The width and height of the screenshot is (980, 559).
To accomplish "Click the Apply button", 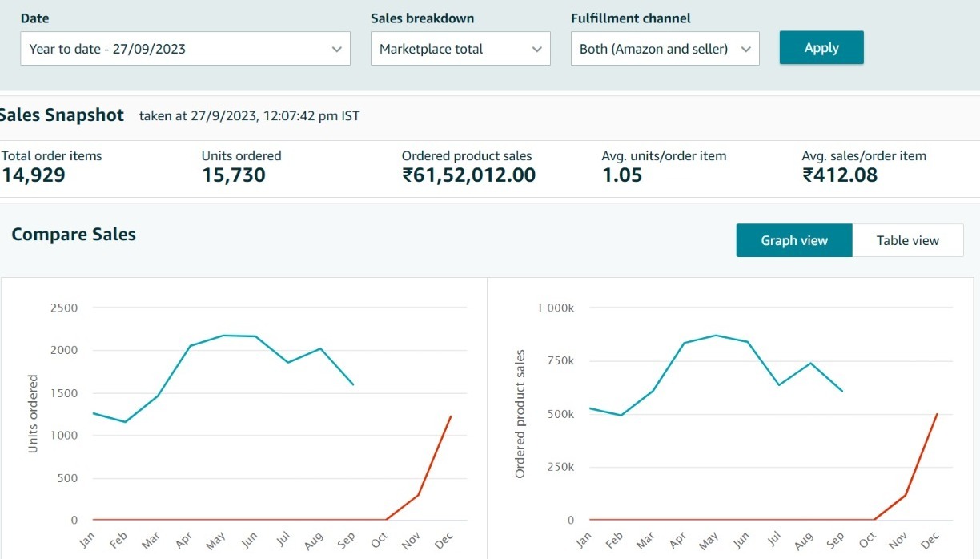I will tap(821, 48).
